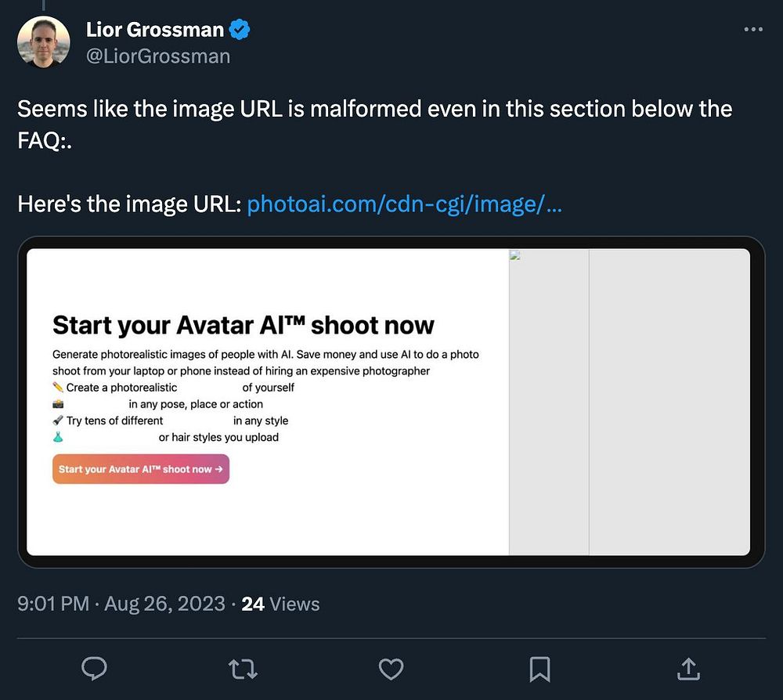Open Lior Grossman's profile picture
This screenshot has height=700, width=783.
pos(44,41)
